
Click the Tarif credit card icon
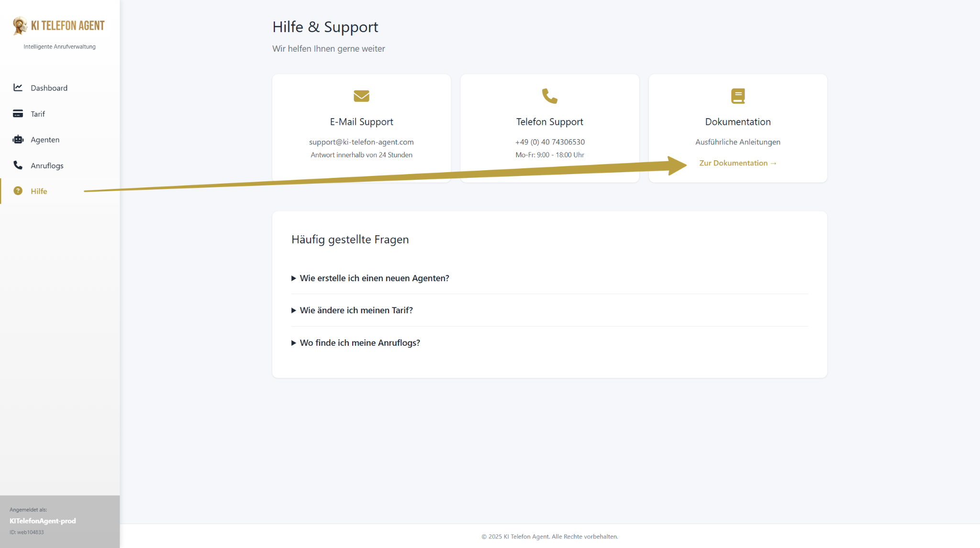point(18,114)
